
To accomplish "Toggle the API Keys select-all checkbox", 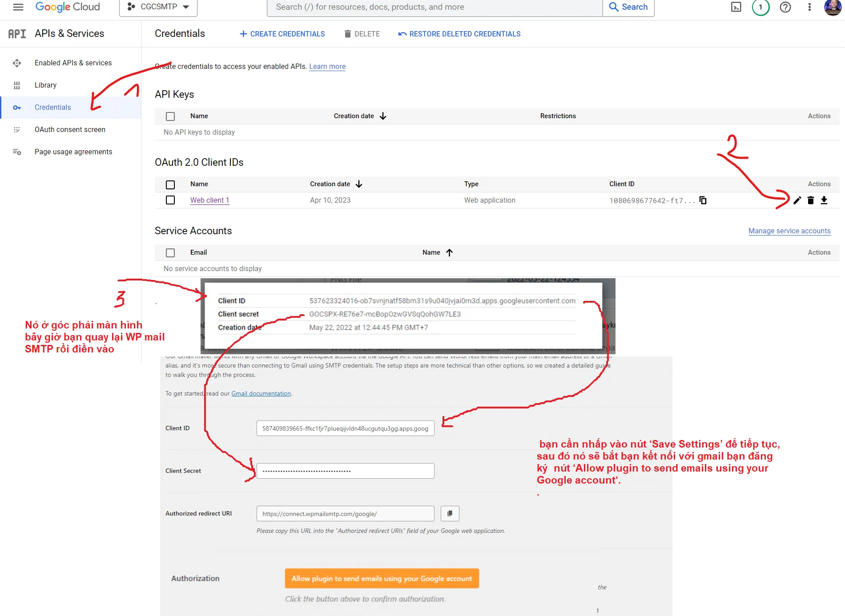I will [x=170, y=116].
